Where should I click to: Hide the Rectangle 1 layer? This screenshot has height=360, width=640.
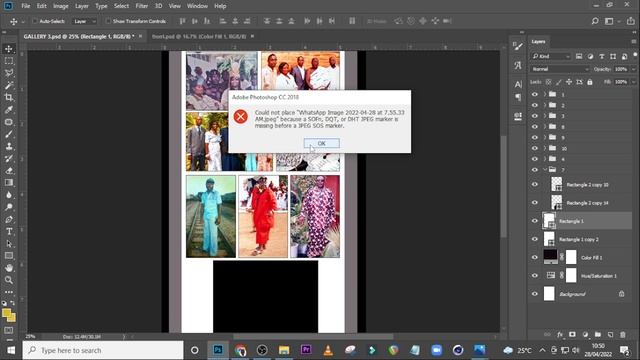pos(535,221)
